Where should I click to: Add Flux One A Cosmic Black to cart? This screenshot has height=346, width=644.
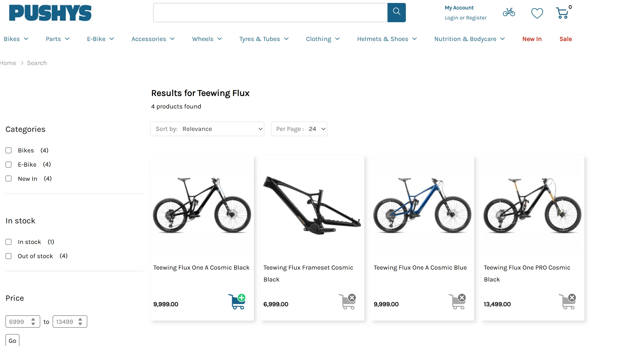[x=237, y=301]
